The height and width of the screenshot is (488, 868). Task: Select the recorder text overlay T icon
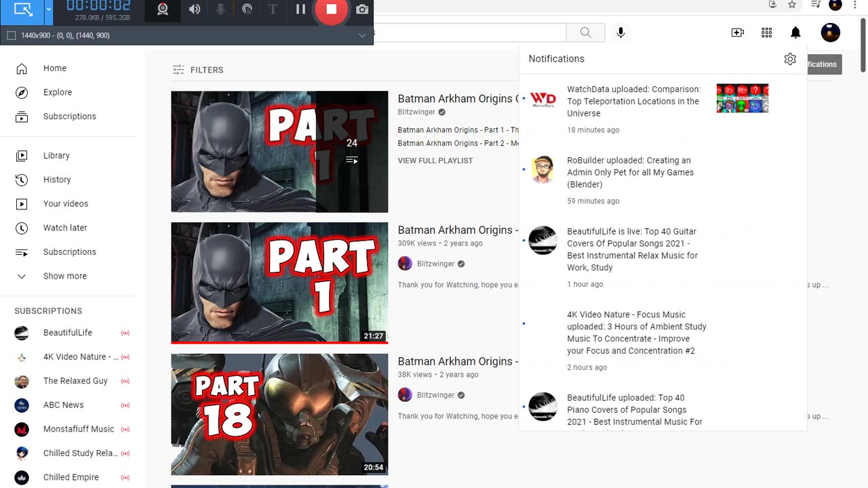click(273, 9)
